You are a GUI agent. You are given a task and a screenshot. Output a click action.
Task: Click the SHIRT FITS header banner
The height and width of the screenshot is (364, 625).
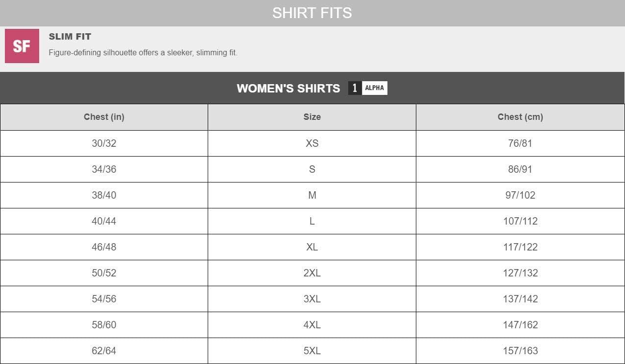click(312, 13)
